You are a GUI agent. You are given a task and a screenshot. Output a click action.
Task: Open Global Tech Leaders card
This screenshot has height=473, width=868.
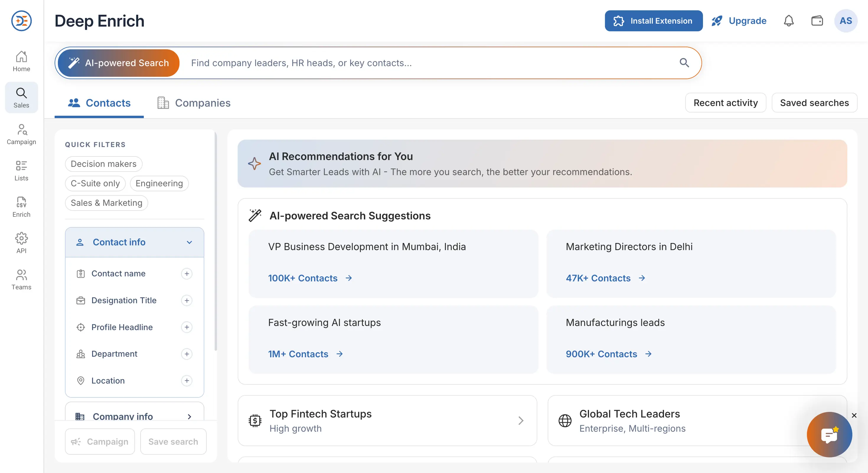click(697, 420)
